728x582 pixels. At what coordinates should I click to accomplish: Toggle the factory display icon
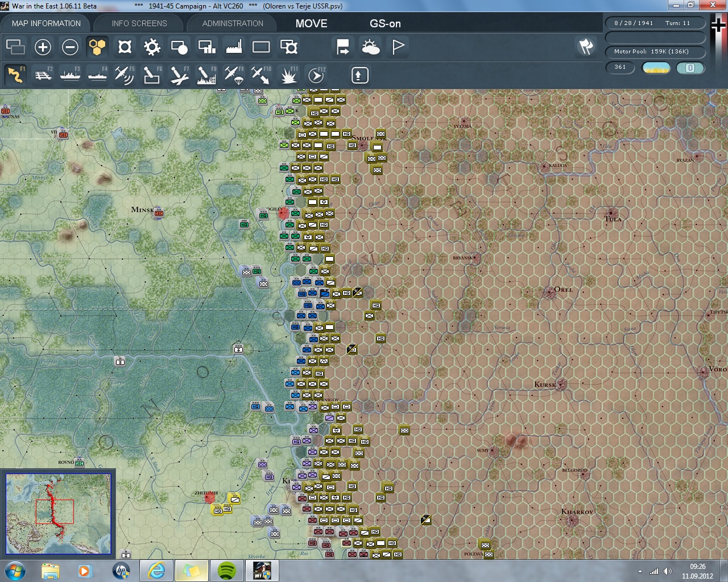tap(234, 47)
